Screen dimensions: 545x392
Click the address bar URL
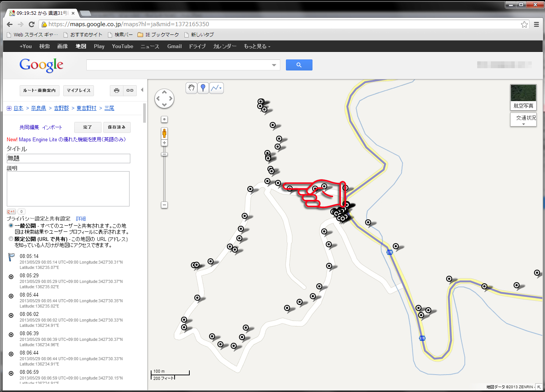tap(129, 24)
